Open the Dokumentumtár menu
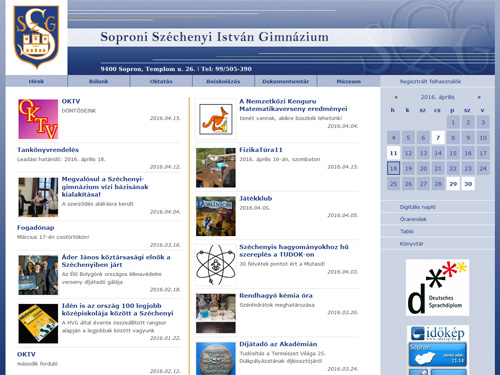Viewport: 500px width, 375px height. pyautogui.click(x=286, y=81)
